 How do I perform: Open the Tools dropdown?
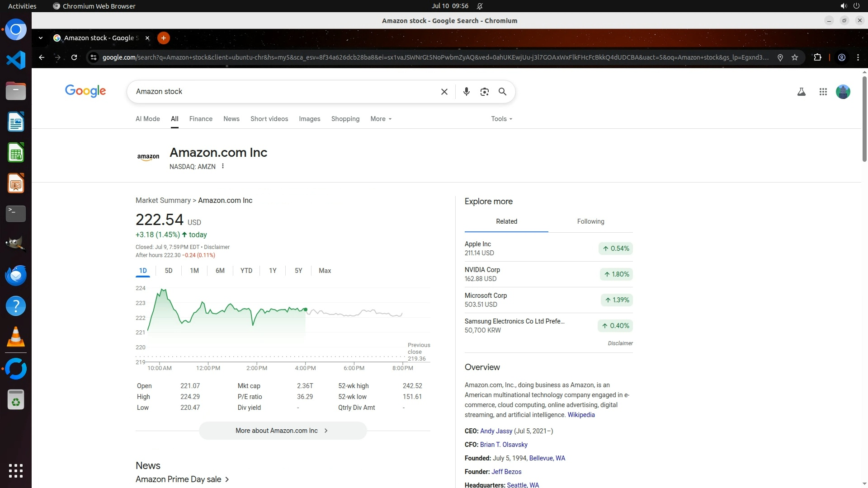pyautogui.click(x=501, y=119)
